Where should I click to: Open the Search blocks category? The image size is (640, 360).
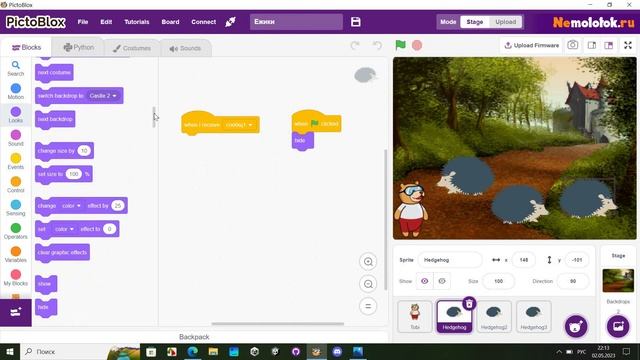pyautogui.click(x=16, y=68)
